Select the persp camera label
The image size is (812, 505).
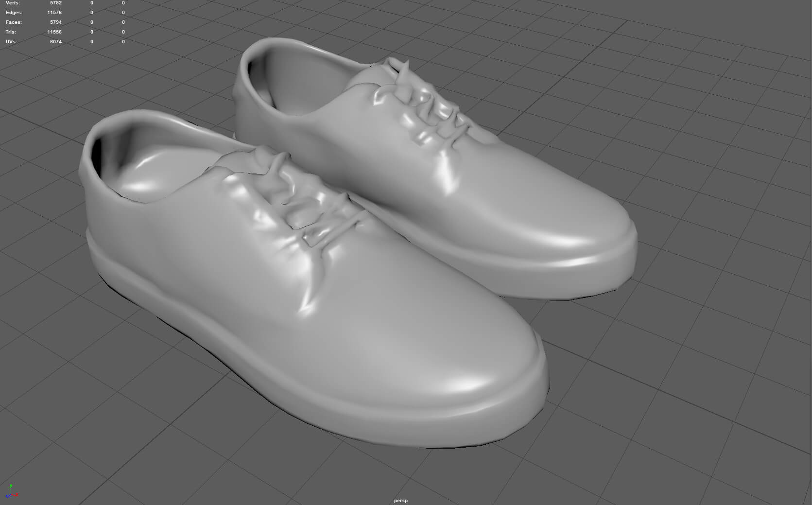coord(401,501)
